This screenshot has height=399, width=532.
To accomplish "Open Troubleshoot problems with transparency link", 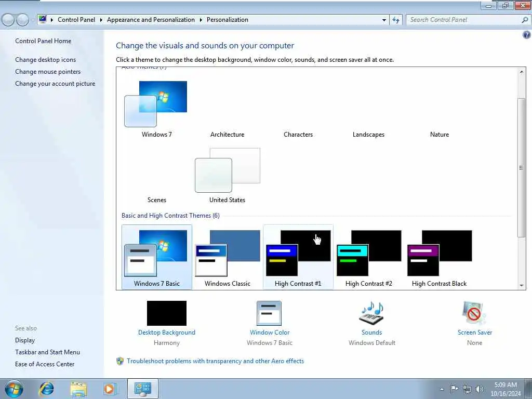I will pos(215,361).
